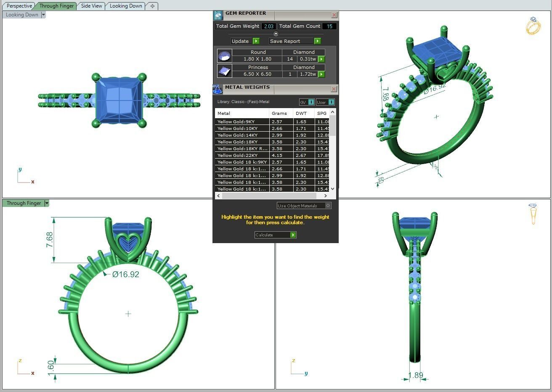
Task: Click the Update button label
Action: pyautogui.click(x=240, y=41)
